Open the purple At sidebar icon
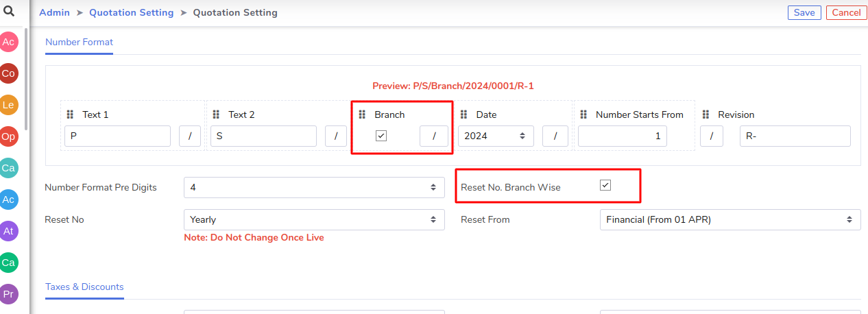Viewport: 868px width, 314px height. (9, 231)
